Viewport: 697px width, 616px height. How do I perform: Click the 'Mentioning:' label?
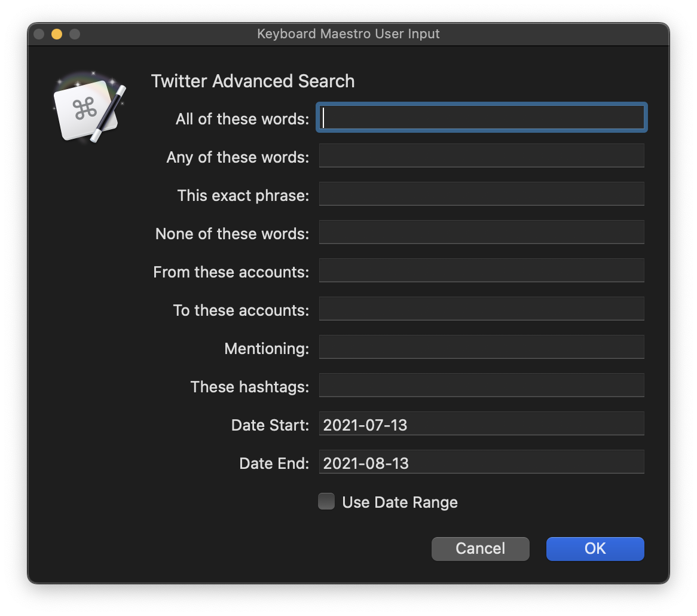(x=266, y=349)
